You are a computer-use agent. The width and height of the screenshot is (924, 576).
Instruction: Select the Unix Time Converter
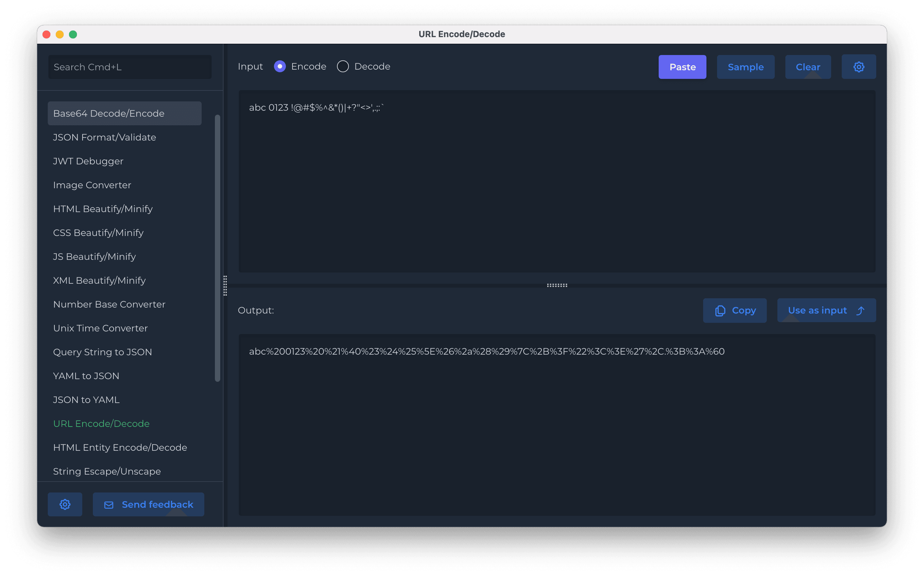click(x=100, y=328)
